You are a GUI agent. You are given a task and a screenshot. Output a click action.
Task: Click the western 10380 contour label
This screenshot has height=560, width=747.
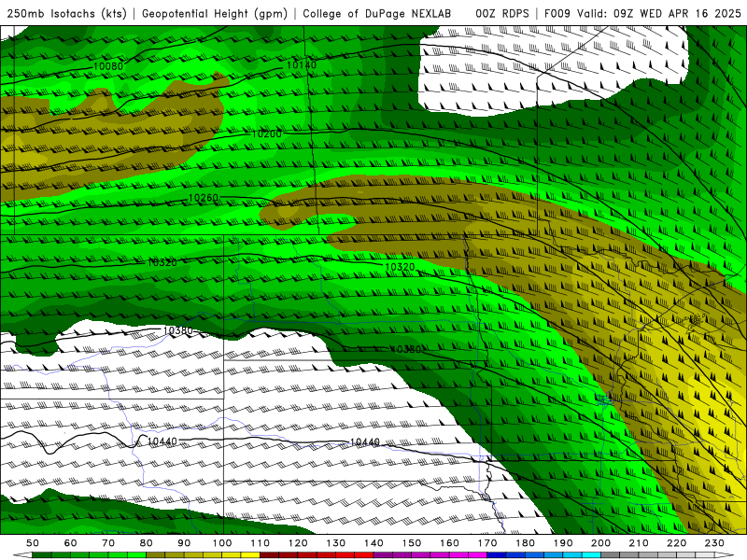[177, 330]
